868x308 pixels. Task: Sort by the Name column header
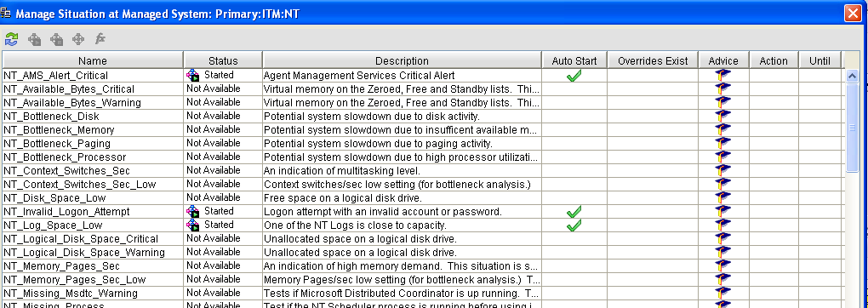pyautogui.click(x=93, y=60)
